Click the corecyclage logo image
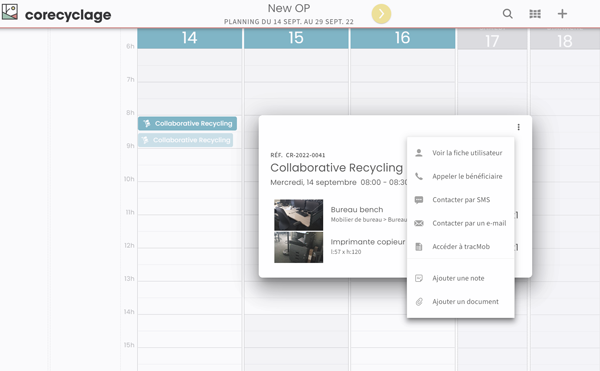The image size is (600, 371). pyautogui.click(x=10, y=12)
